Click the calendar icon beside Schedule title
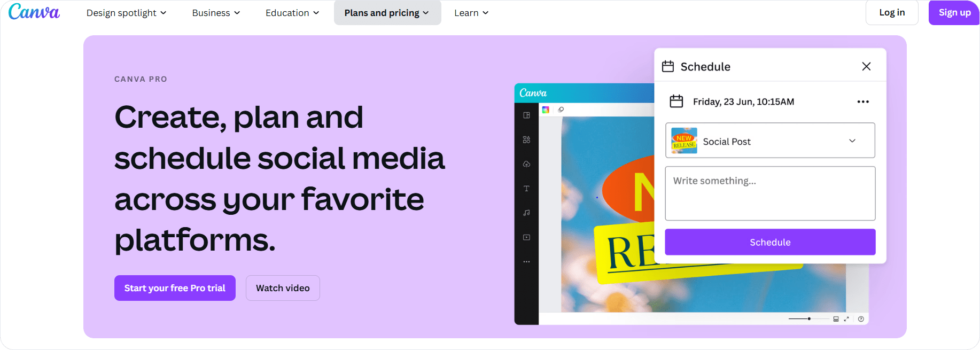Viewport: 980px width, 350px height. (x=668, y=66)
